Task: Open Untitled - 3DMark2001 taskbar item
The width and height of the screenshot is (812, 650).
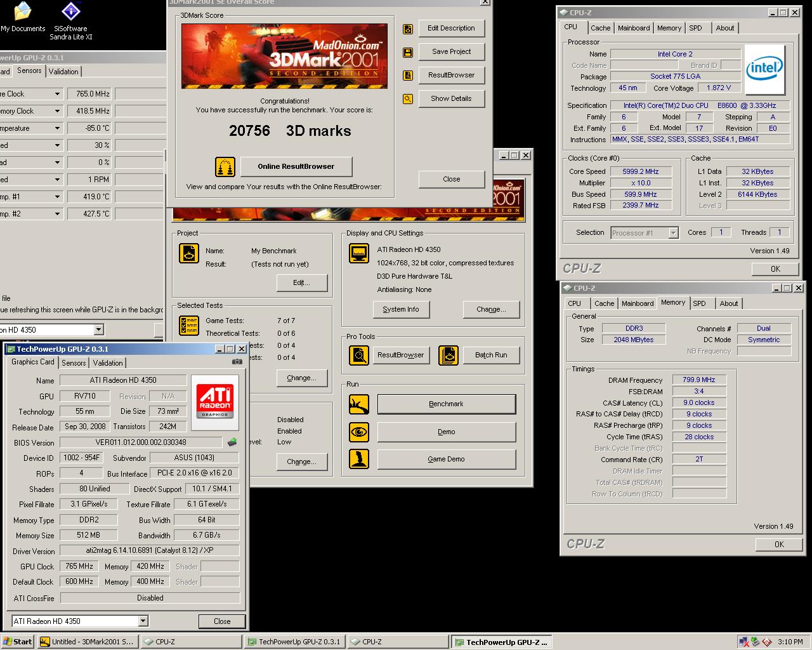Action: click(87, 642)
